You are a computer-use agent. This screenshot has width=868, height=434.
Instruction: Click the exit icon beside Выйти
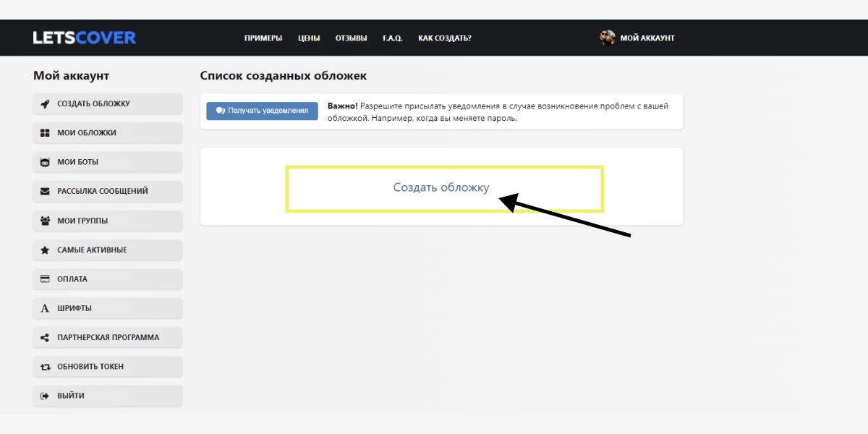pos(45,396)
